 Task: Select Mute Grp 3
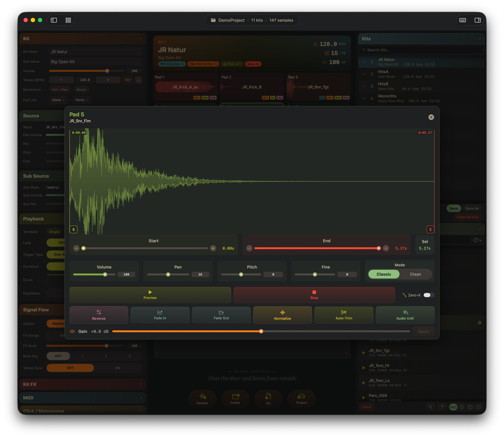[x=130, y=356]
